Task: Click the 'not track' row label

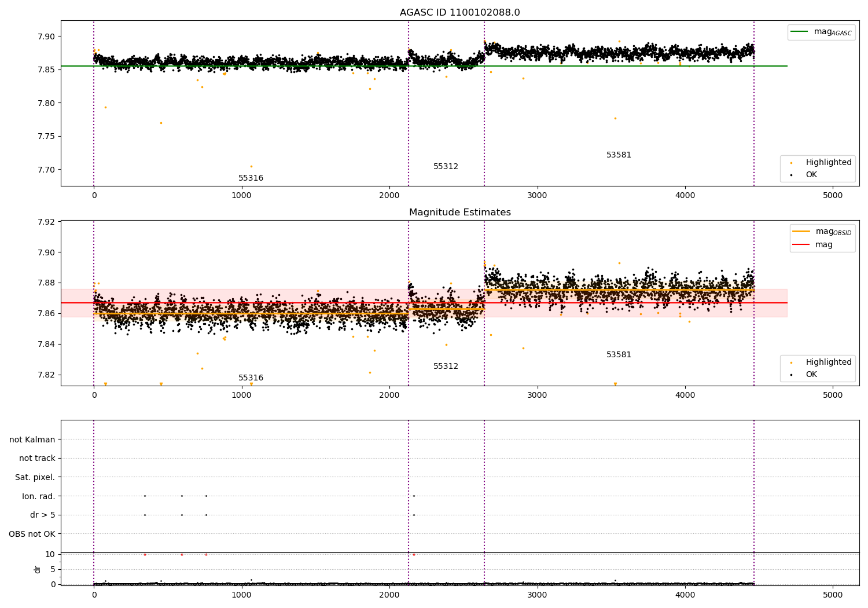Action: [x=37, y=459]
